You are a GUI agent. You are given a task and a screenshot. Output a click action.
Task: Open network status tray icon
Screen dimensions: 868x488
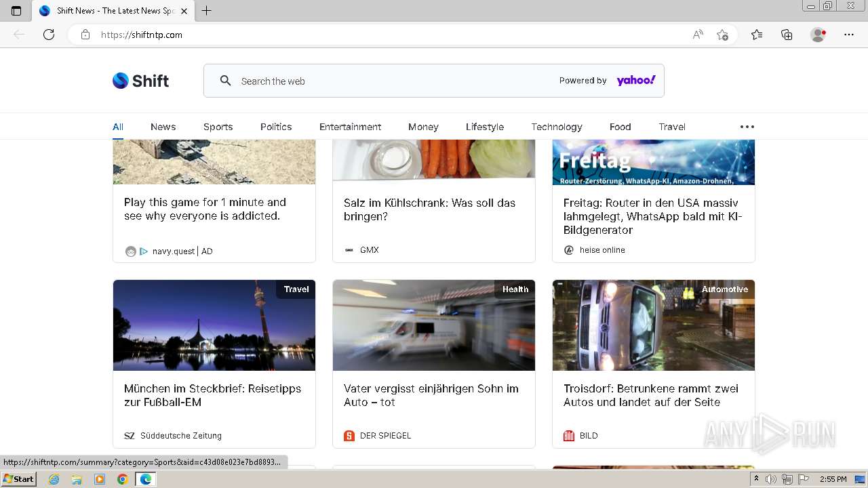[x=787, y=479]
